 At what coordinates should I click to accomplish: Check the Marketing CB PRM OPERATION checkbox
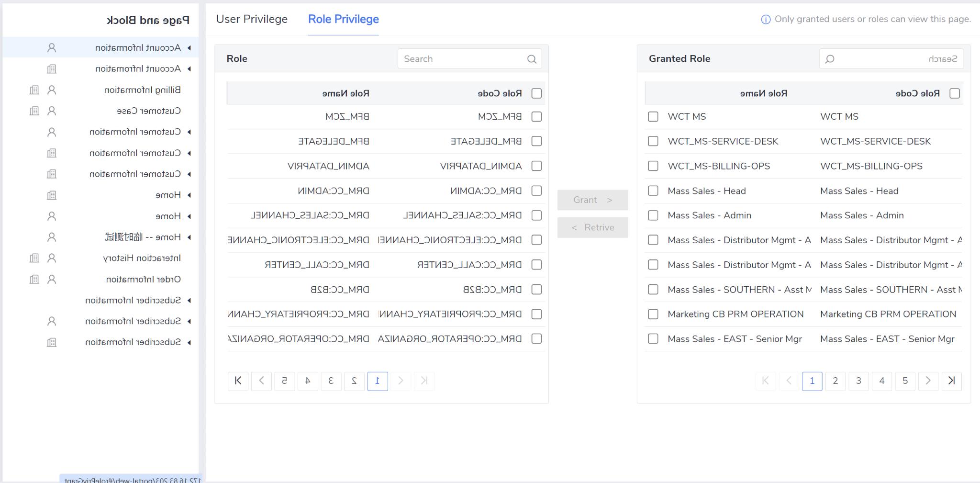[653, 315]
